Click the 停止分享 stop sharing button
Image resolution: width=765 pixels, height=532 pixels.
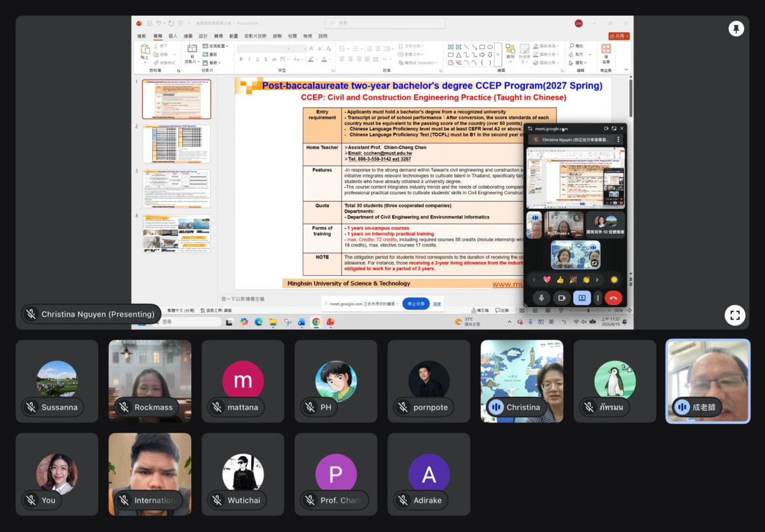(x=416, y=304)
